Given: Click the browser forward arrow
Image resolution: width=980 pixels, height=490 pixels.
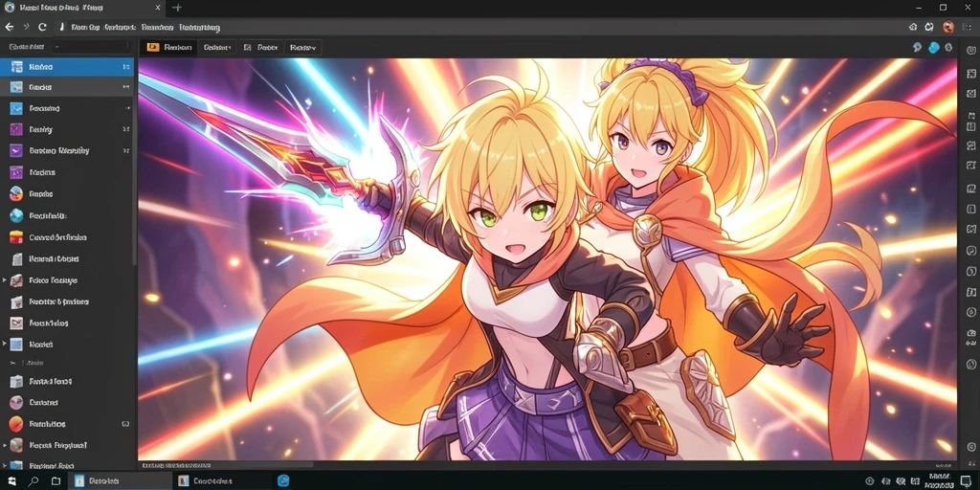Looking at the screenshot, I should pos(26,27).
